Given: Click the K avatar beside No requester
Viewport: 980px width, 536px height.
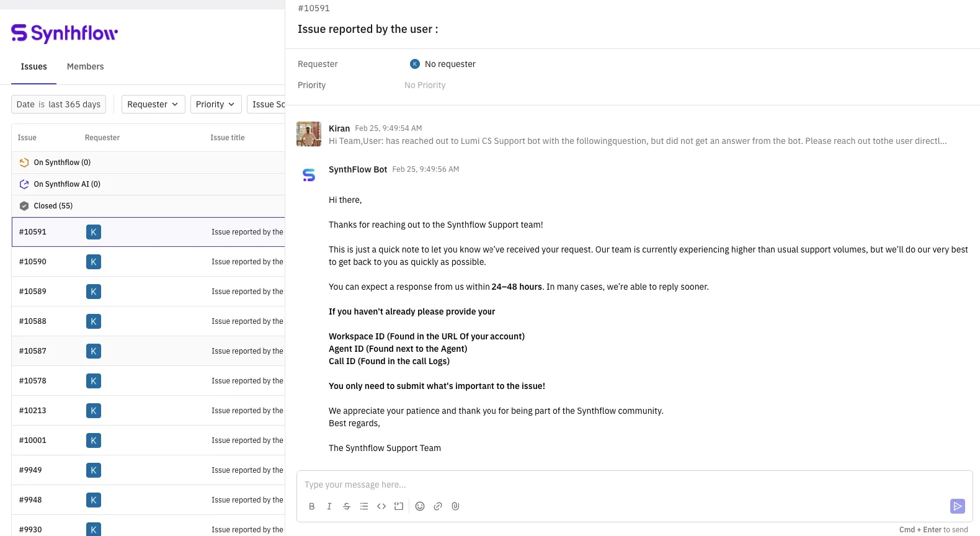Looking at the screenshot, I should (415, 64).
